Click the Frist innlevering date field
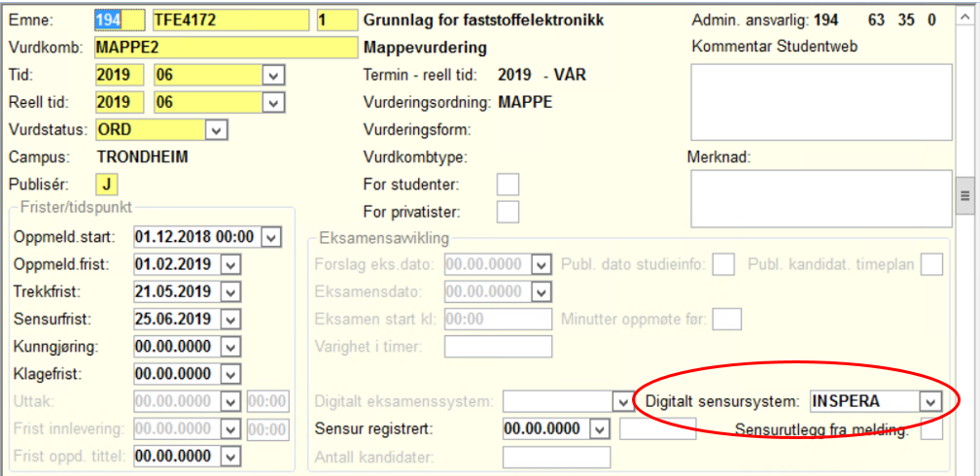Screen dimensions: 980x476 177,429
